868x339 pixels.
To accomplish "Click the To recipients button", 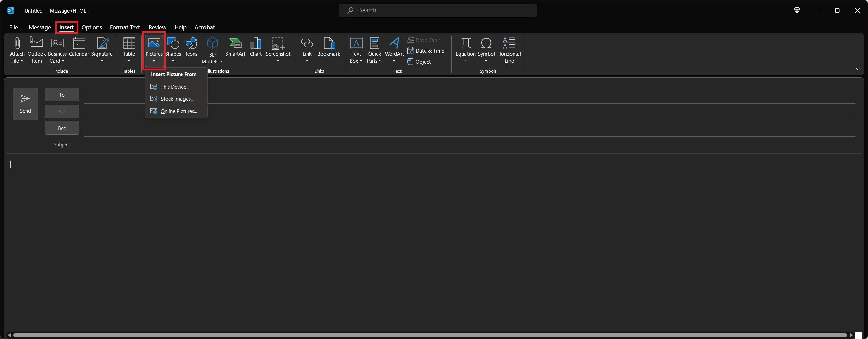I will point(62,95).
